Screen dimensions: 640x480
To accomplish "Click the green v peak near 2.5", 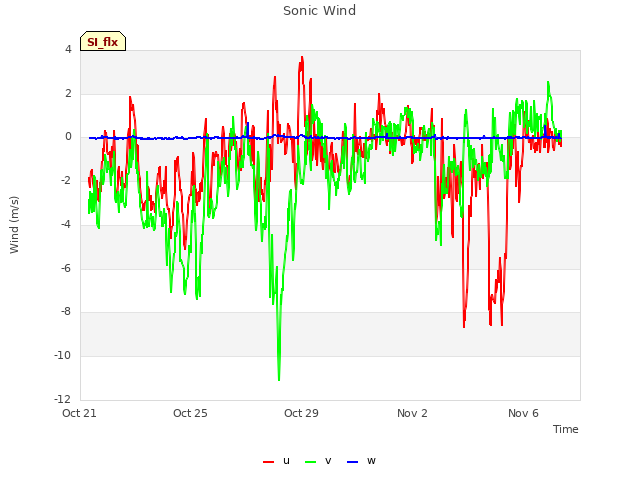I will tap(548, 83).
